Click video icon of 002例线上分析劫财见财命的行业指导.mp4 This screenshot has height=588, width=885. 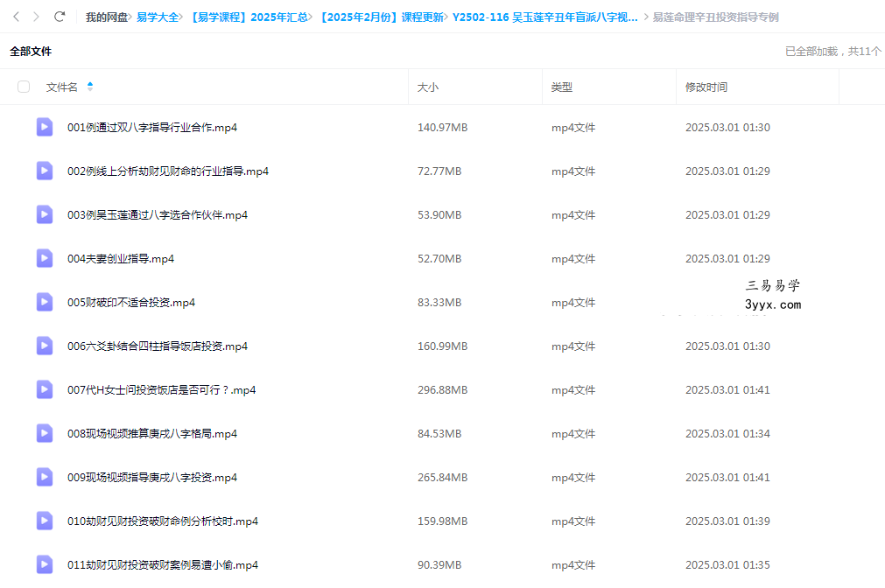(45, 171)
